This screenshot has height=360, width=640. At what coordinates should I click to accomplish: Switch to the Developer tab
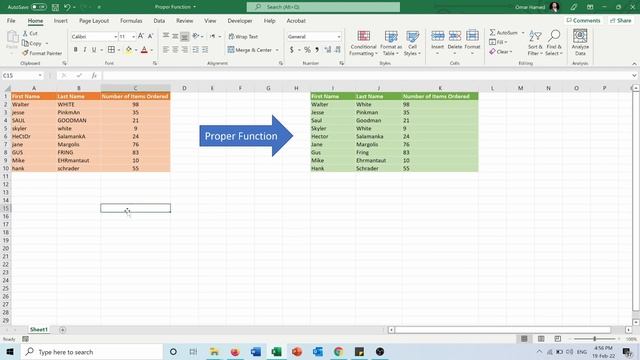pyautogui.click(x=240, y=20)
